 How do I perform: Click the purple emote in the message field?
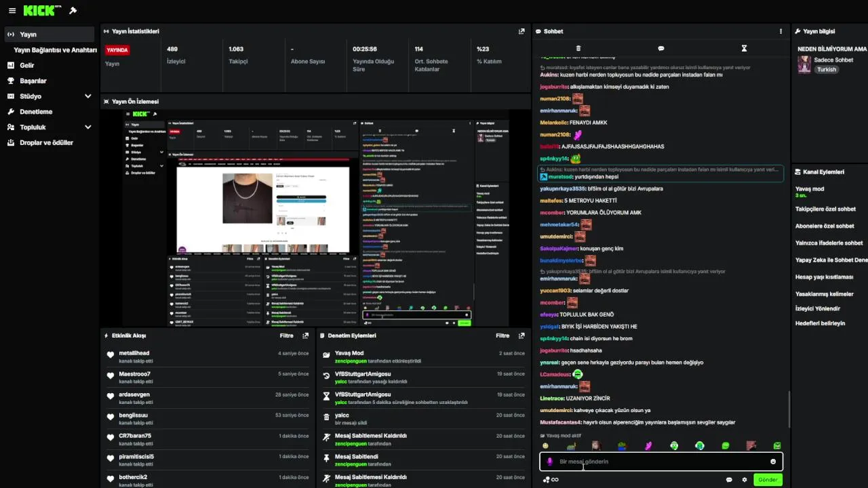pos(550,462)
